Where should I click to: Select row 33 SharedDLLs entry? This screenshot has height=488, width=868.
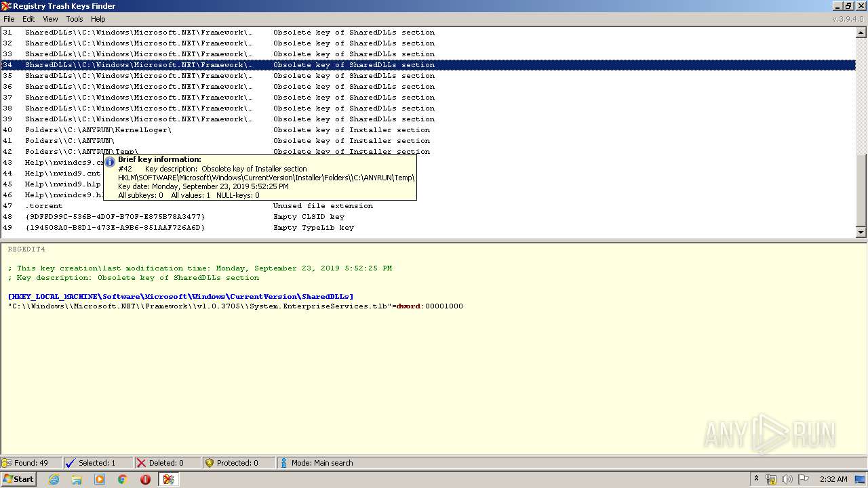428,54
